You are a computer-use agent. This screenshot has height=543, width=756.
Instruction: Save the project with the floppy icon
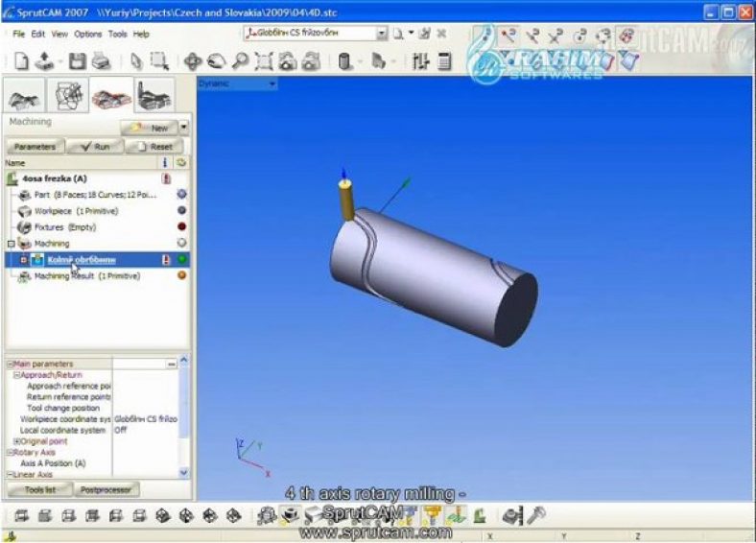77,61
